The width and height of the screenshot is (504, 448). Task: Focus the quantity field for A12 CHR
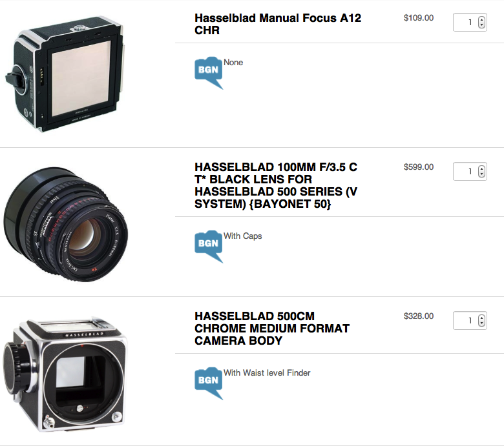click(x=466, y=22)
